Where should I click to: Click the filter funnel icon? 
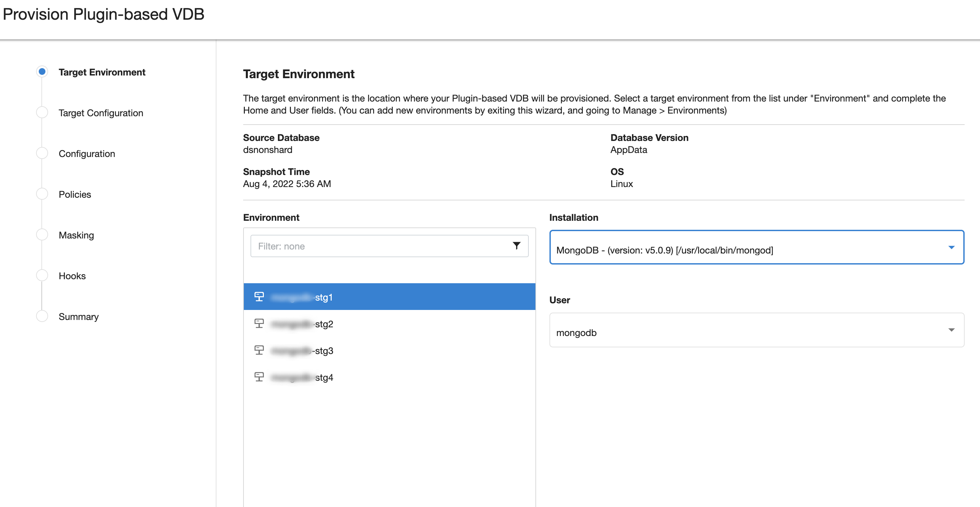click(x=516, y=246)
